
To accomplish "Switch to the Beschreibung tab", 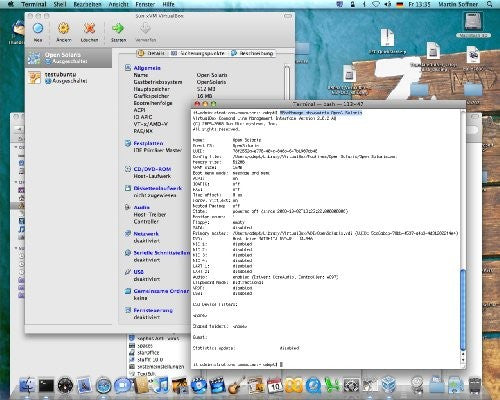I will click(x=253, y=53).
